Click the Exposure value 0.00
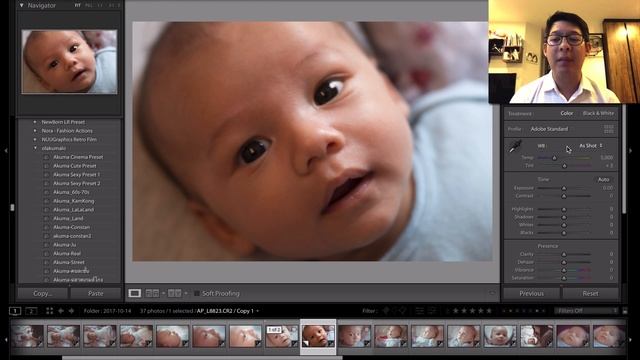This screenshot has width=640, height=360. click(x=608, y=188)
